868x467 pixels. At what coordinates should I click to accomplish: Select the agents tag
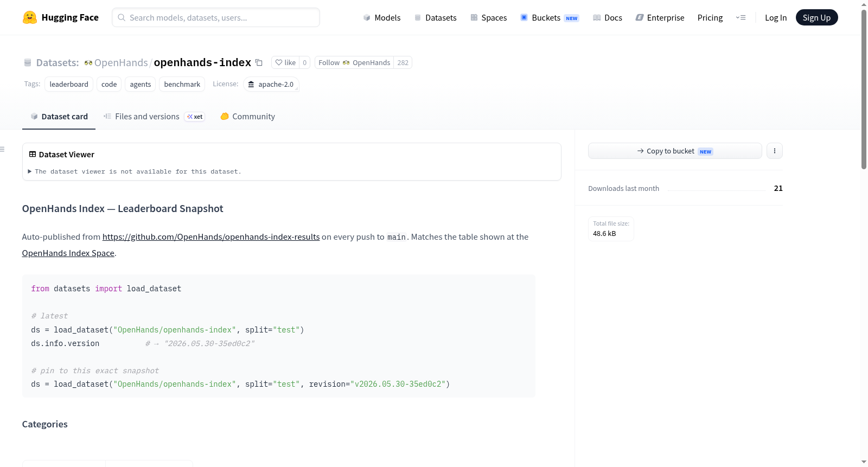[141, 84]
